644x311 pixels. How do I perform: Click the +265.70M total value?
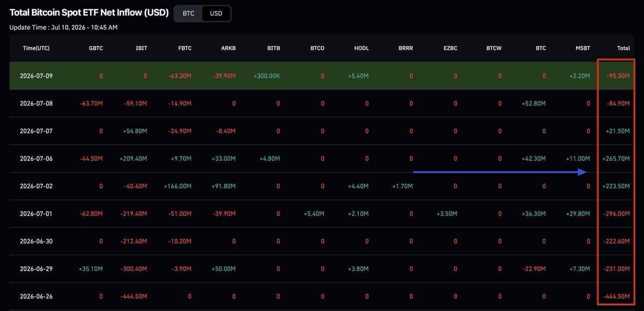point(617,159)
